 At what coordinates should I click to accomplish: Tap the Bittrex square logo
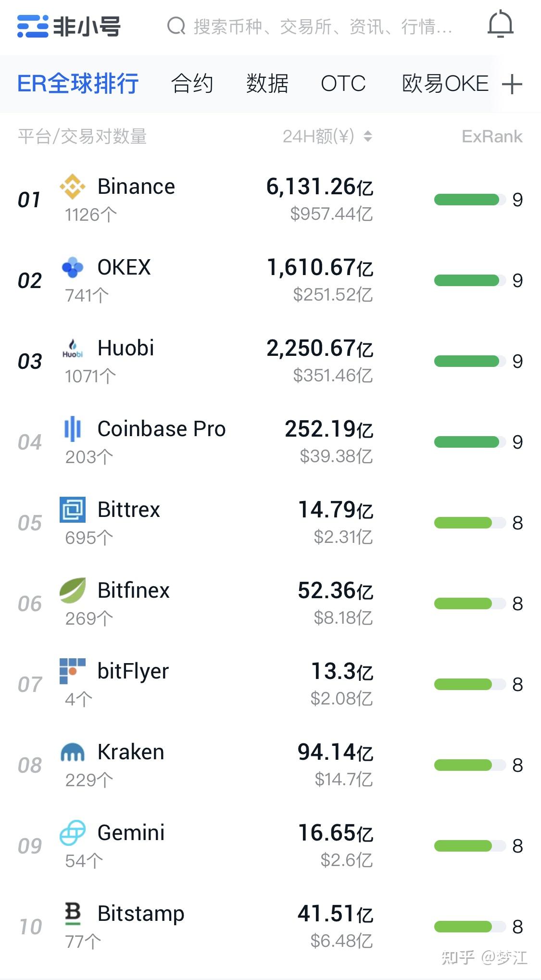(73, 510)
